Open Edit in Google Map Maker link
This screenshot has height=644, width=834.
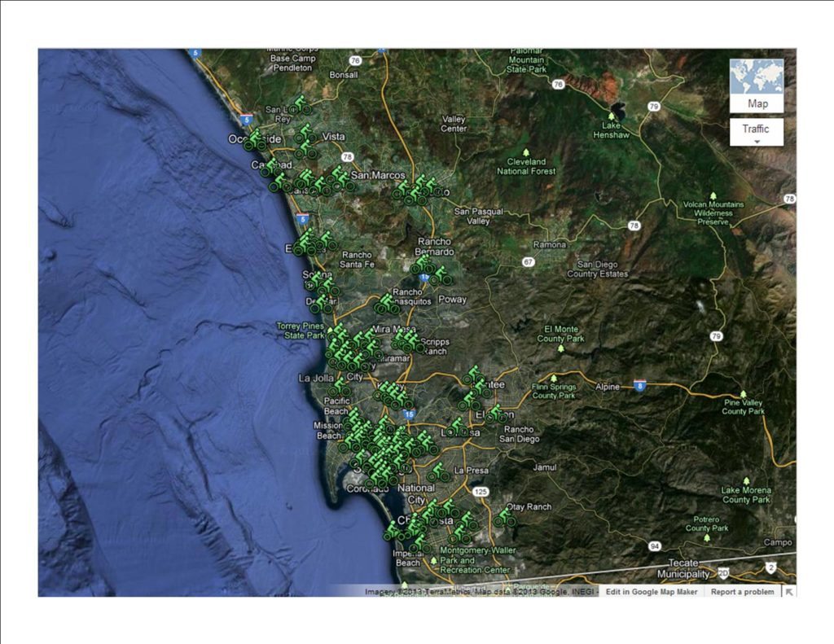click(651, 591)
